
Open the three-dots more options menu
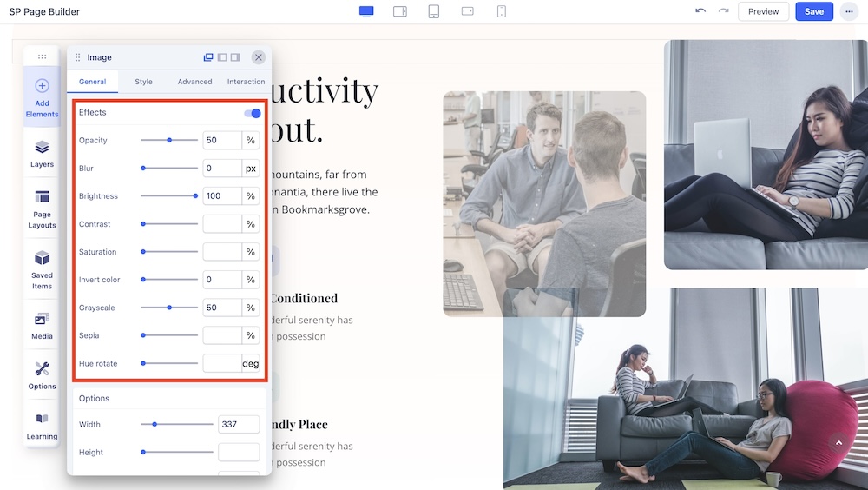coord(848,11)
